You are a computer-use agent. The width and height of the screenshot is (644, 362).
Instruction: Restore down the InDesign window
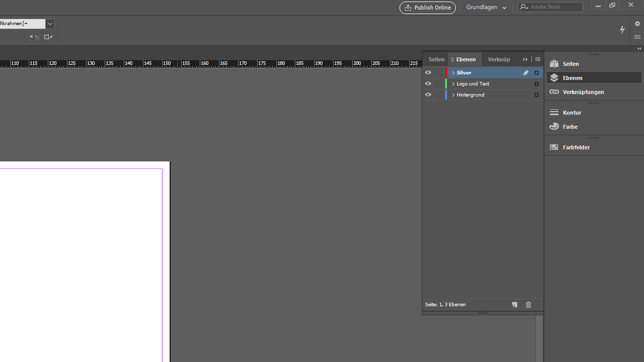(612, 6)
